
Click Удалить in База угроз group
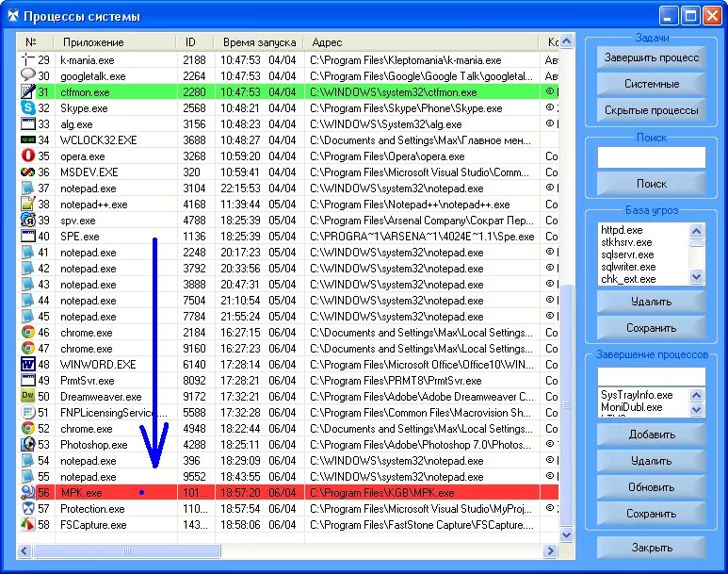tap(651, 302)
